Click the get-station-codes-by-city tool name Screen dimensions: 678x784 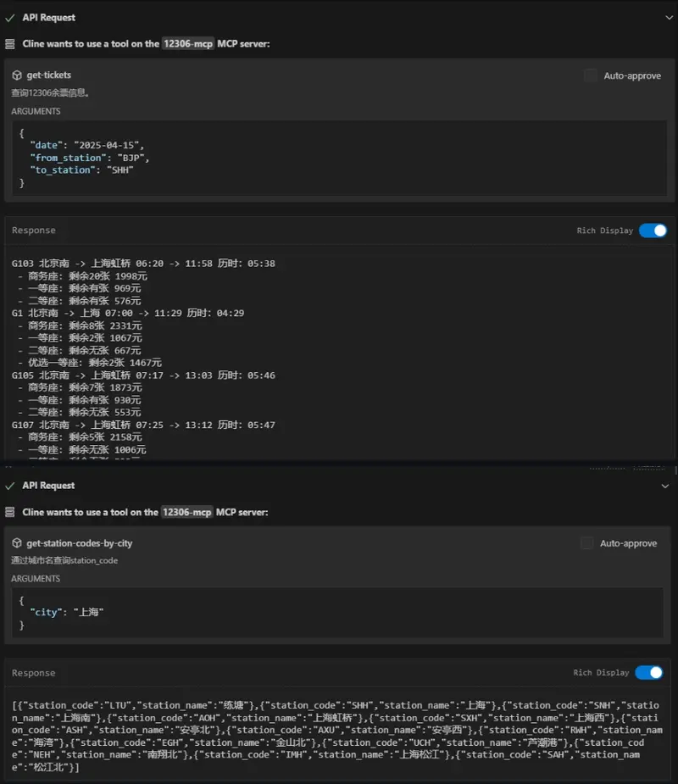(80, 543)
